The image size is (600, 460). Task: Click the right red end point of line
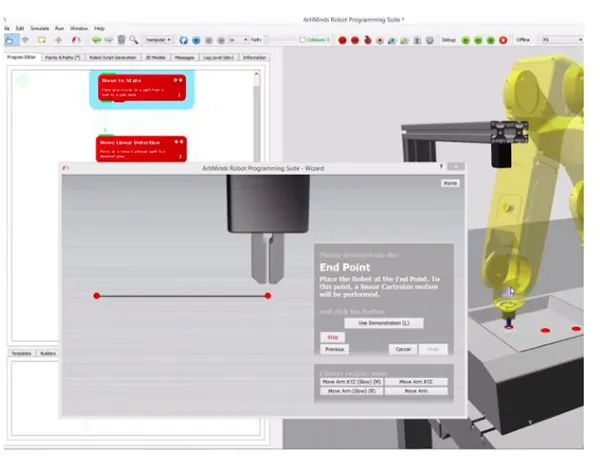tap(268, 295)
